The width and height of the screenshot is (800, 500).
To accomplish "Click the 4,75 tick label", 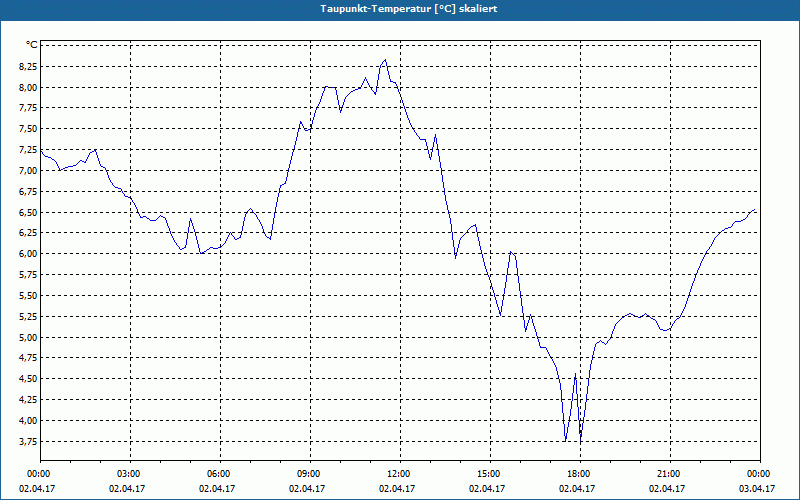I will click(x=28, y=358).
